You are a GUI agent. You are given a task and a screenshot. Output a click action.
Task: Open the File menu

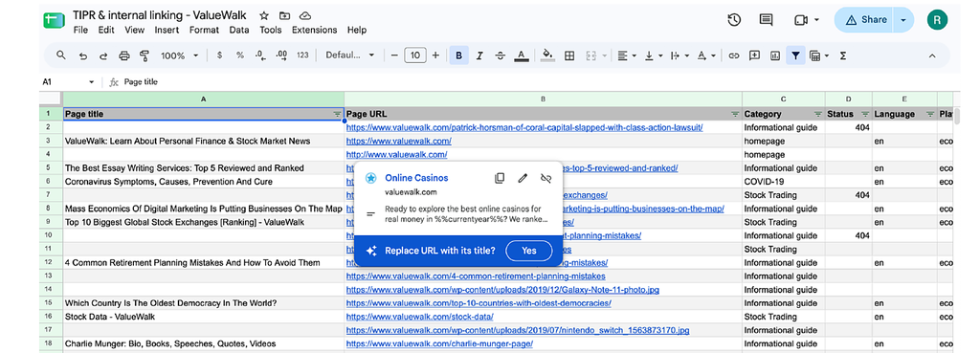pyautogui.click(x=80, y=30)
